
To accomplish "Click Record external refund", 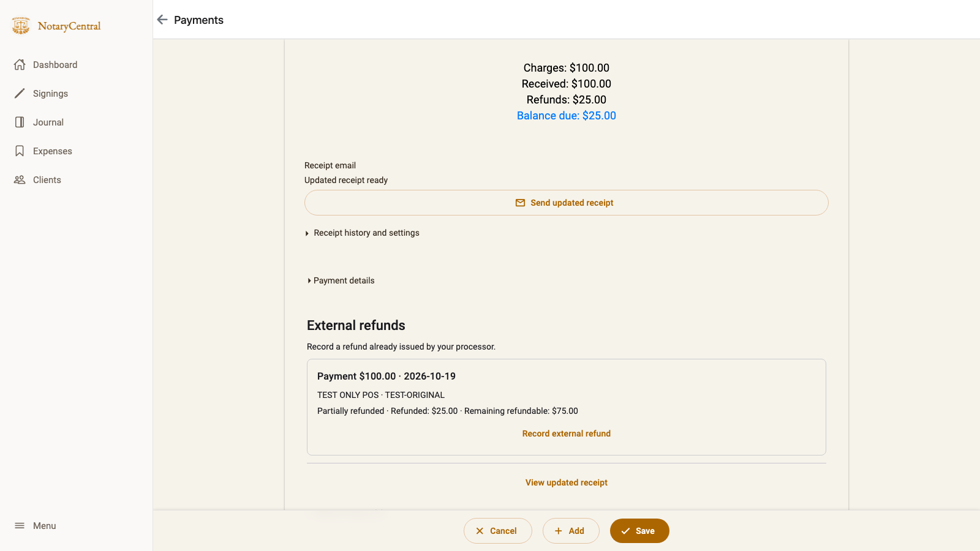I will point(566,433).
